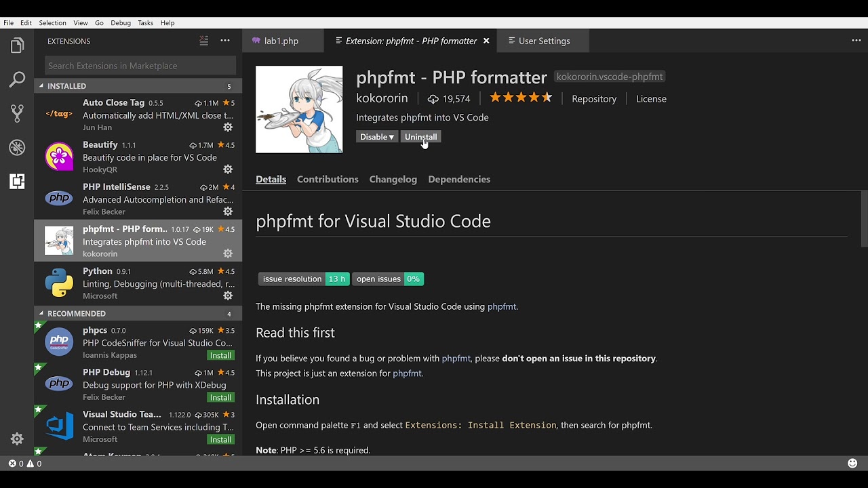Click issue resolution 13 h badge
Screen dimensions: 868x488
coord(303,279)
